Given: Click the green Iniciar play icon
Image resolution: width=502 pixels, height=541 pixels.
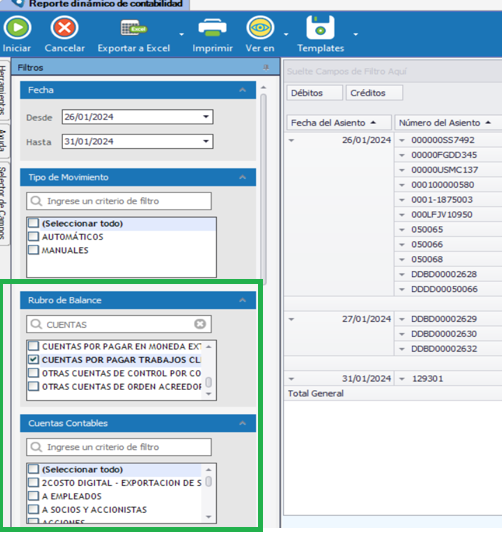Looking at the screenshot, I should [17, 28].
